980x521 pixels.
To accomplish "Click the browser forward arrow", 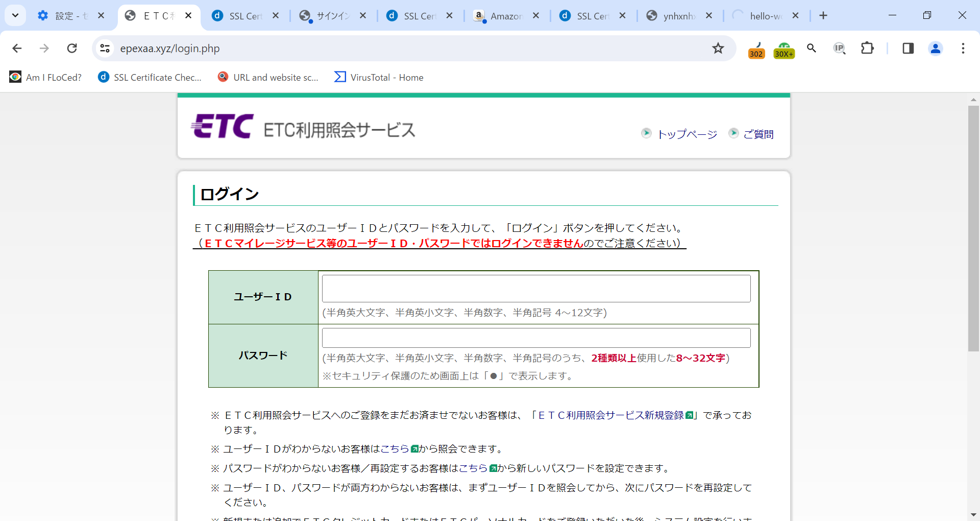I will 44,48.
